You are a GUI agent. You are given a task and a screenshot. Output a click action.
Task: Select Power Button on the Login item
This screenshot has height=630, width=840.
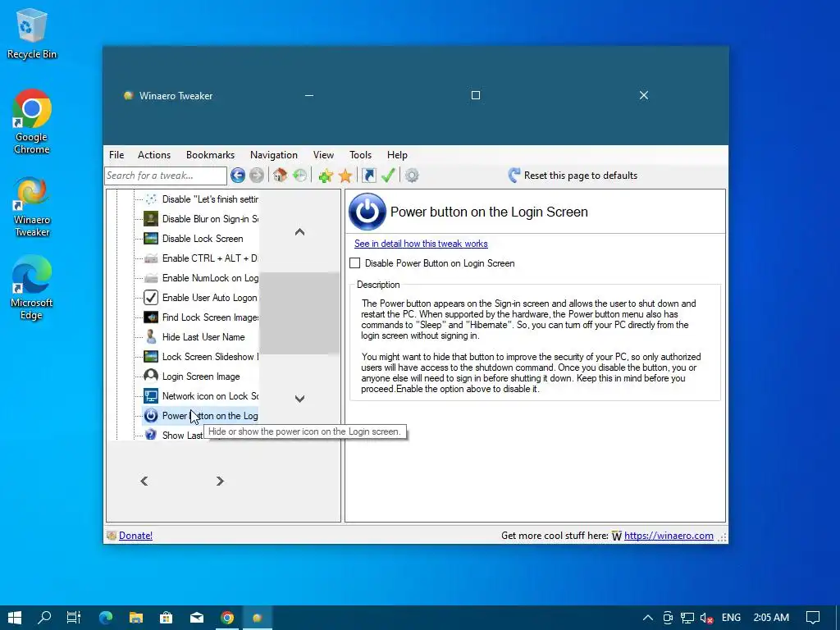click(201, 416)
